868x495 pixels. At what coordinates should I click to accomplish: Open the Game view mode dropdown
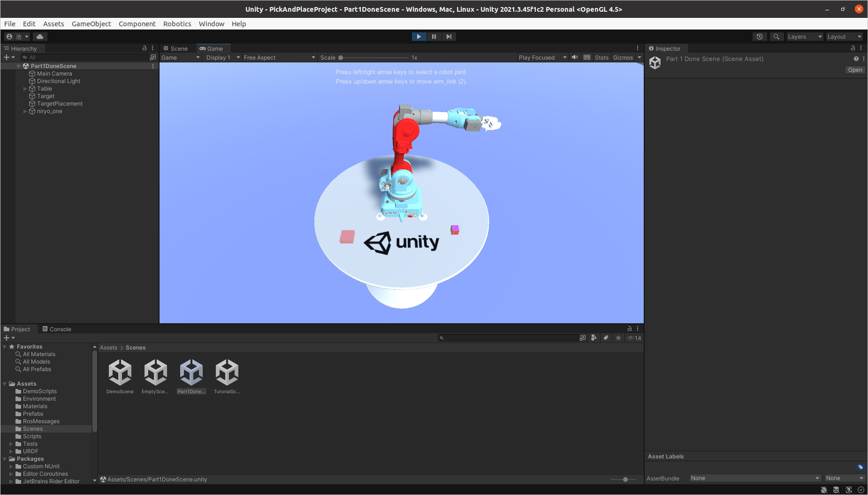click(x=181, y=57)
